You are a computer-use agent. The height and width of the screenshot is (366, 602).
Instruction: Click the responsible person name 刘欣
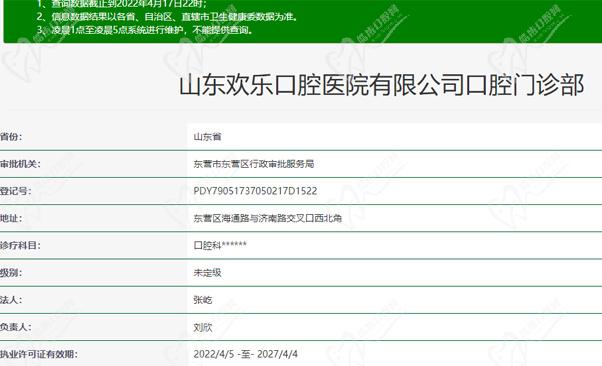pos(203,327)
